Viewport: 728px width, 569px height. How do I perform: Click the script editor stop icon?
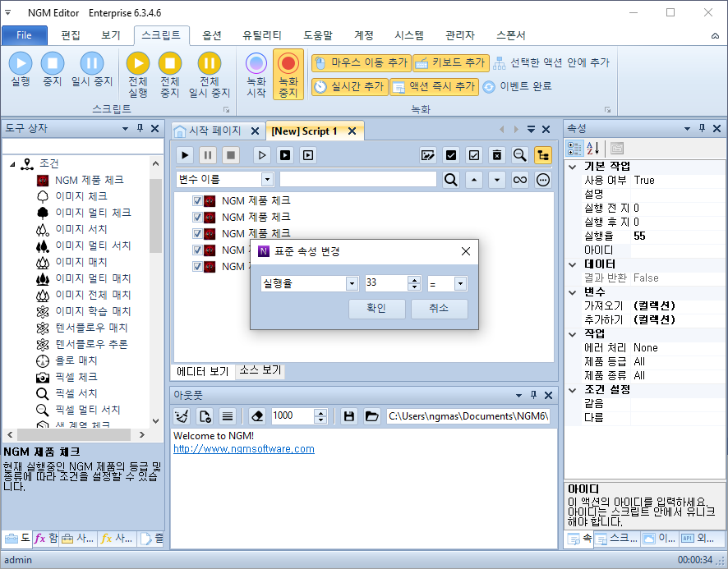pos(231,155)
